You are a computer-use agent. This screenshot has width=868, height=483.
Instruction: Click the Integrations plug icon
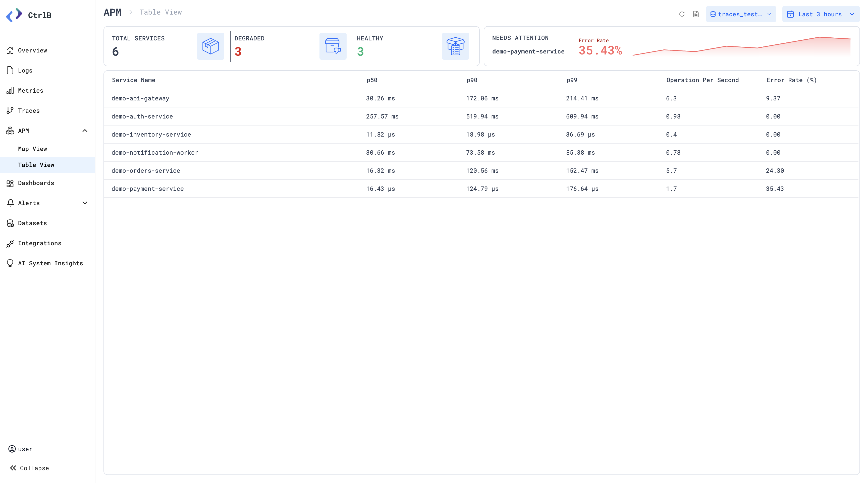pos(10,243)
